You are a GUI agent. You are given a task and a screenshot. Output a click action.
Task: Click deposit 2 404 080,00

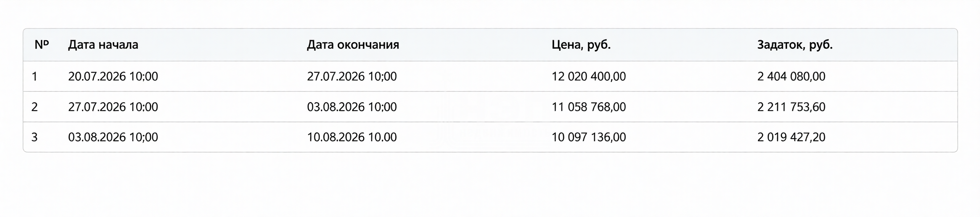pos(791,76)
